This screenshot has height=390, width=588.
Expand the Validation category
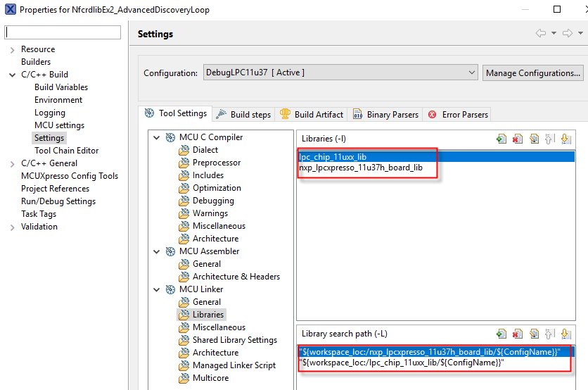(13, 227)
